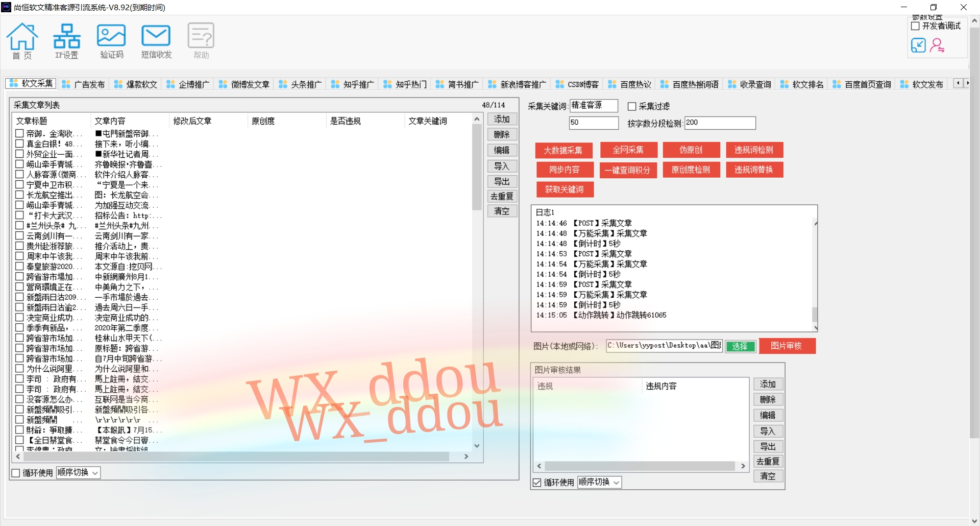980x526 pixels.
Task: Click the 违规内容 column header
Action: click(x=695, y=386)
